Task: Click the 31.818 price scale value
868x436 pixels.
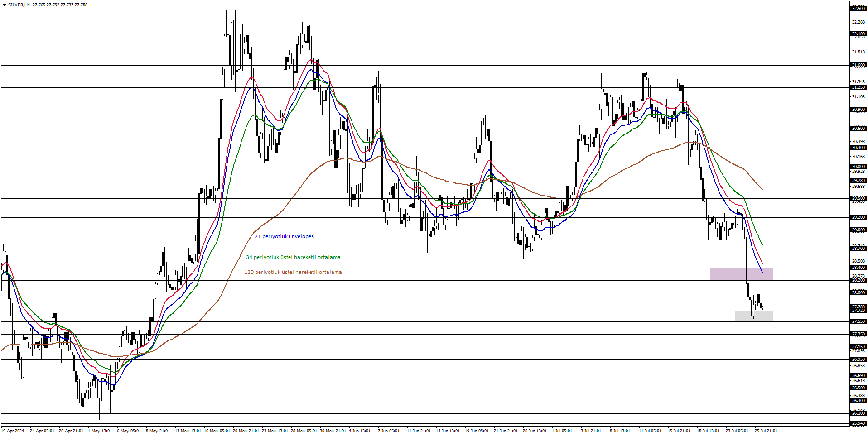Action: [858, 52]
